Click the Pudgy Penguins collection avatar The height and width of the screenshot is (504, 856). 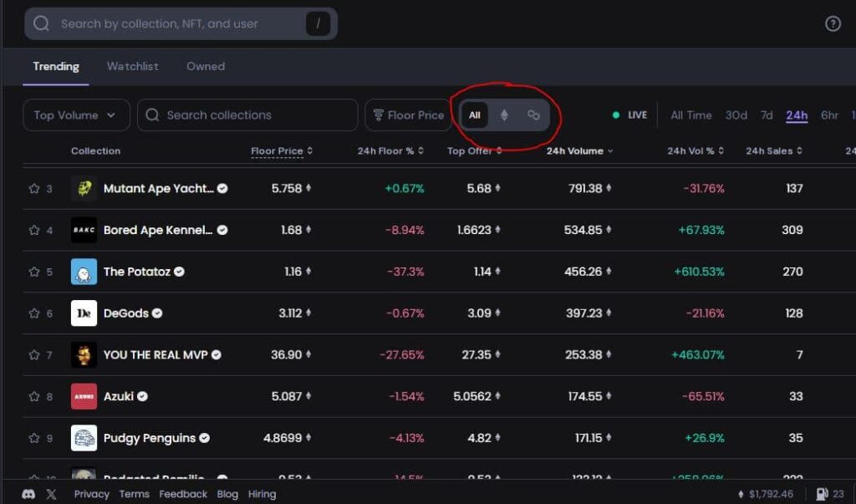coord(84,438)
